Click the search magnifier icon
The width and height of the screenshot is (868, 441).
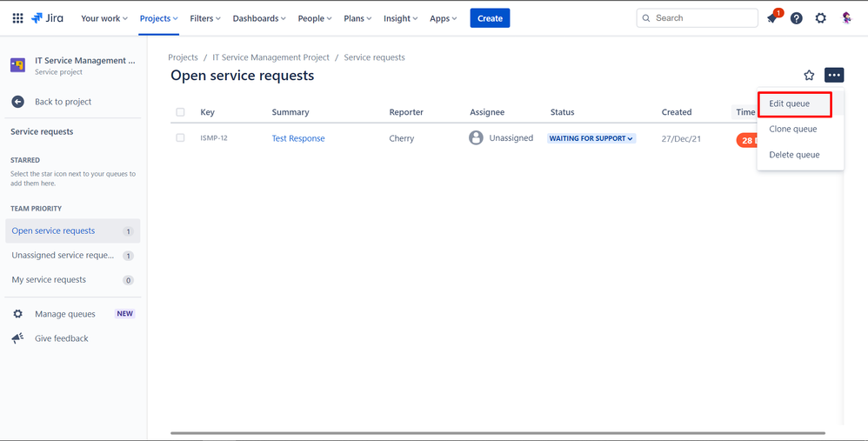point(646,18)
